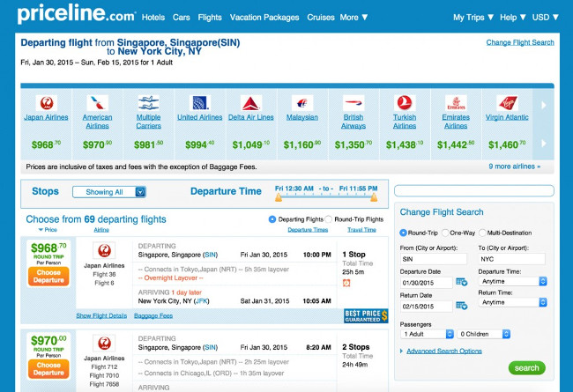Image resolution: width=573 pixels, height=392 pixels.
Task: Click the Turkish Airlines logo icon
Action: pos(405,103)
